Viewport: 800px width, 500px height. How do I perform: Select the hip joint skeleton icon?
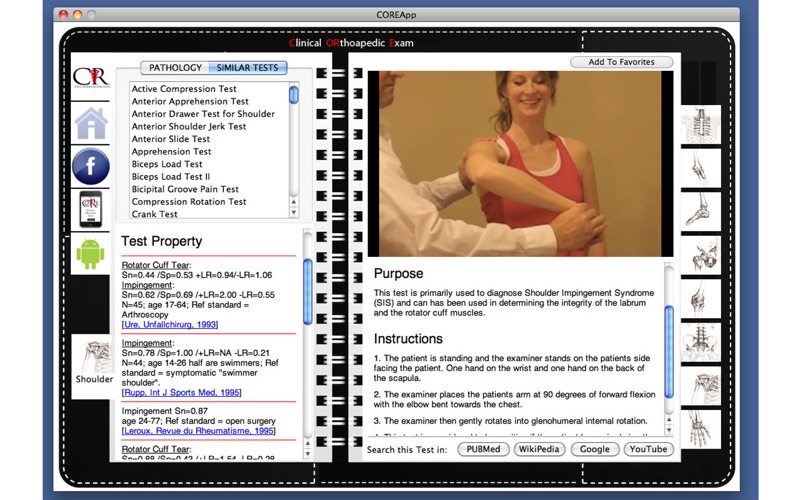pos(701,256)
